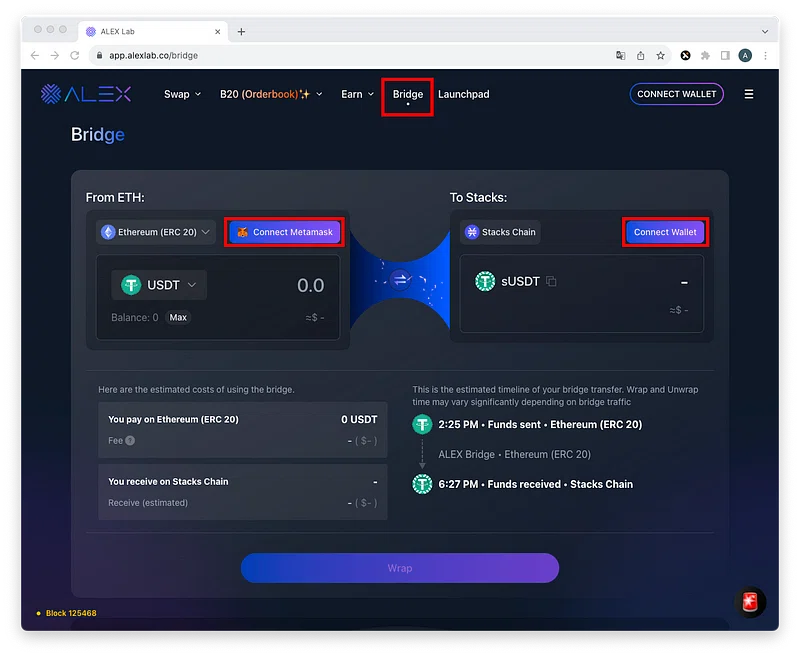Click 'You pay on Ethereum (ERC 20)' text
This screenshot has width=800, height=657.
[173, 419]
